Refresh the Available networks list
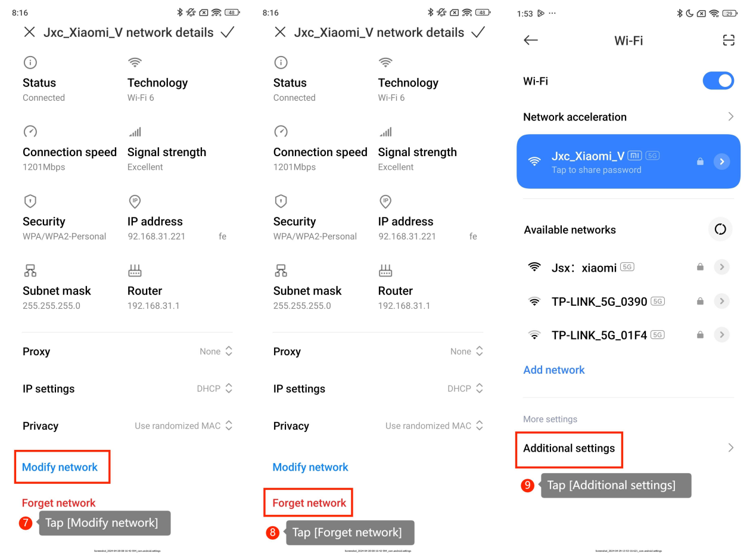This screenshot has height=553, width=756. [720, 229]
